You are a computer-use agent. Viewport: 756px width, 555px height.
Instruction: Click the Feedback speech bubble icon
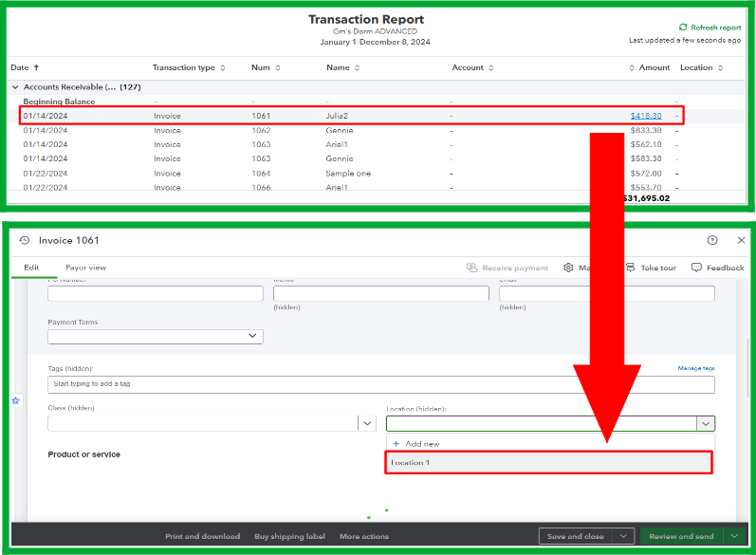point(696,268)
